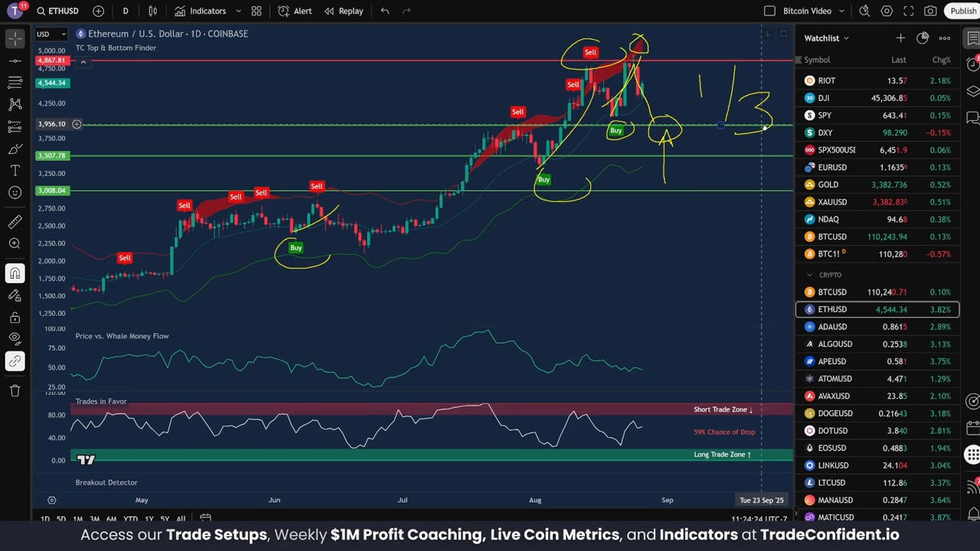Select the crosshair cursor tool
The image size is (980, 551).
tap(15, 37)
